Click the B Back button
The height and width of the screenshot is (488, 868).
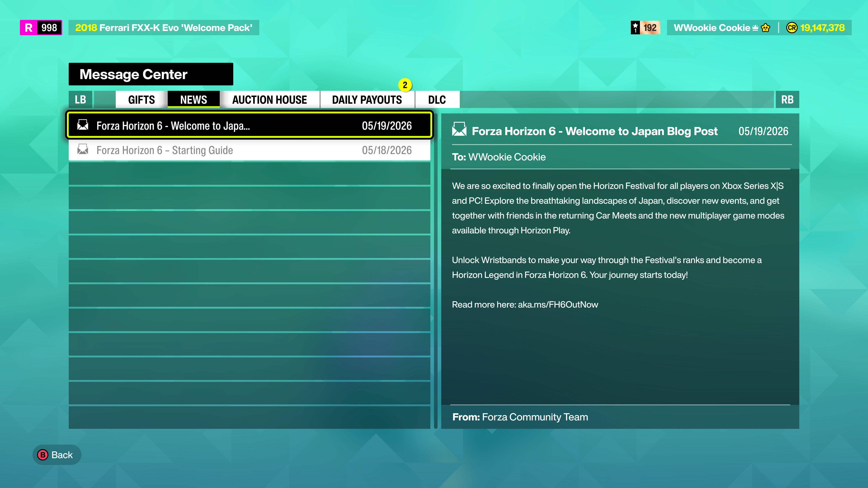(57, 455)
